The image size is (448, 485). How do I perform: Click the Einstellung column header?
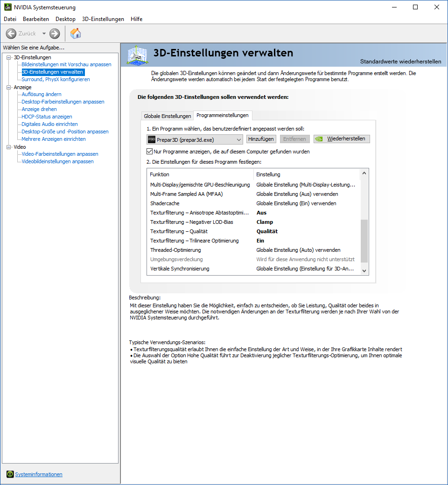[307, 174]
